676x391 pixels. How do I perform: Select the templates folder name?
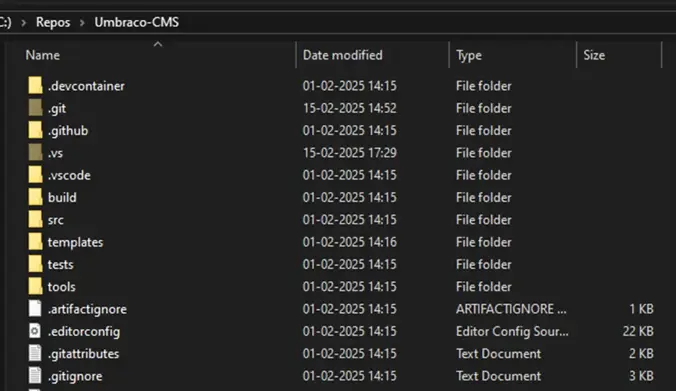(x=75, y=242)
